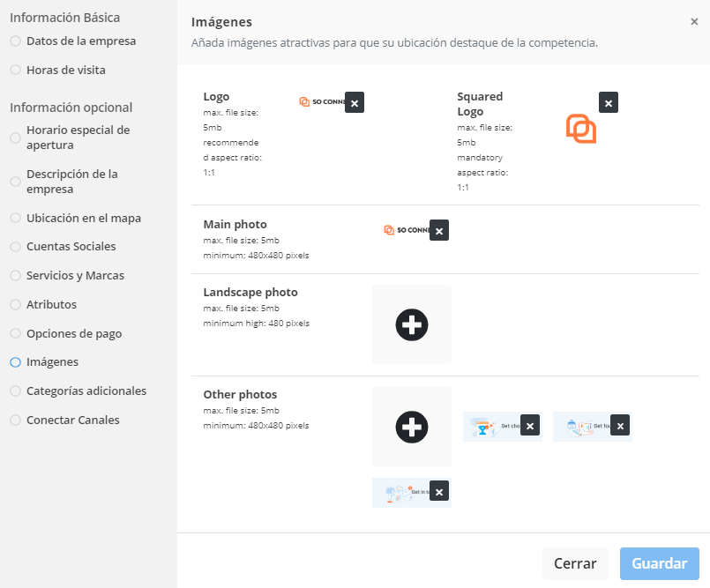Viewport: 710px width, 588px height.
Task: Delete the Main photo image
Action: click(x=439, y=231)
